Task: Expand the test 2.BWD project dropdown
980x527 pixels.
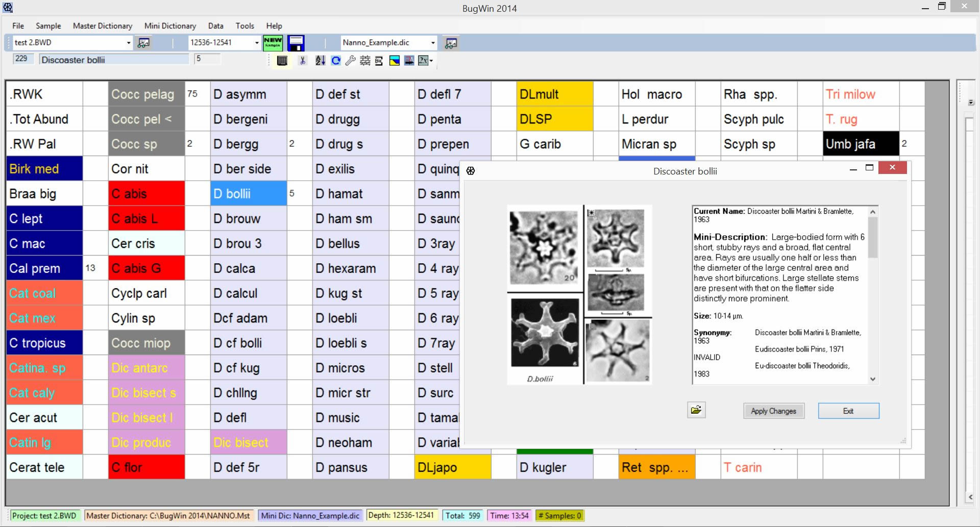Action: pos(129,43)
